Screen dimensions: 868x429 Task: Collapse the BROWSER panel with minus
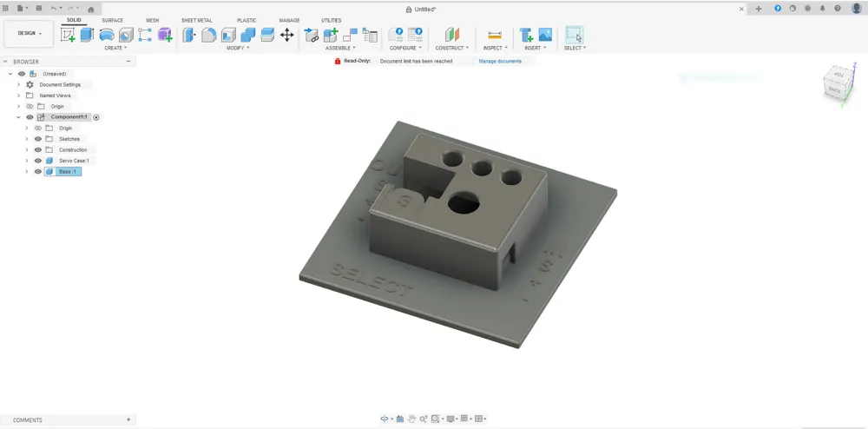coord(128,62)
